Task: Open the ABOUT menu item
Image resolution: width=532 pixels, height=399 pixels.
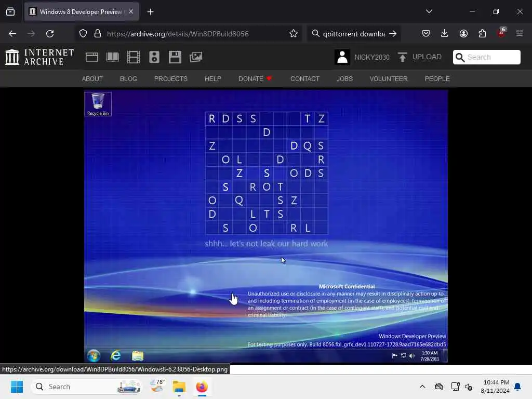Action: click(x=92, y=79)
